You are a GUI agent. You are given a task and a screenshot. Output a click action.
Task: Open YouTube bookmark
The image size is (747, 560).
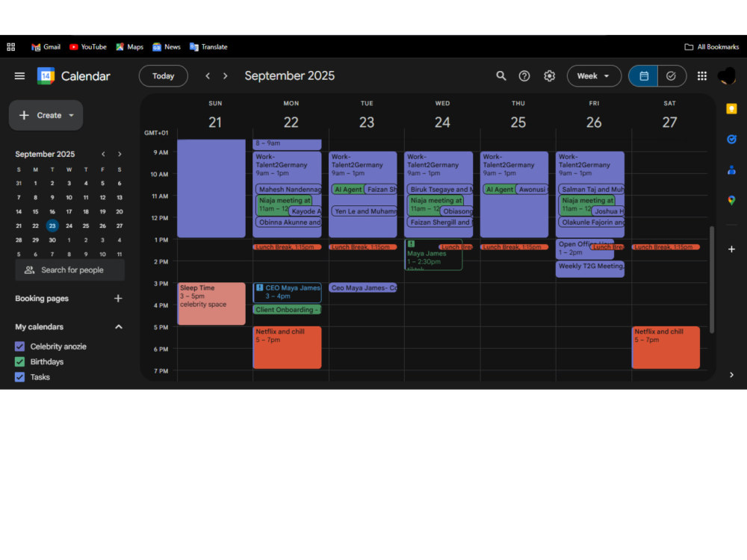pyautogui.click(x=87, y=46)
